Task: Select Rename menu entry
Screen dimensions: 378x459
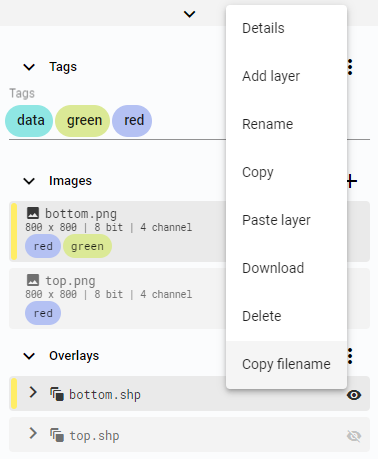Action: coord(286,124)
